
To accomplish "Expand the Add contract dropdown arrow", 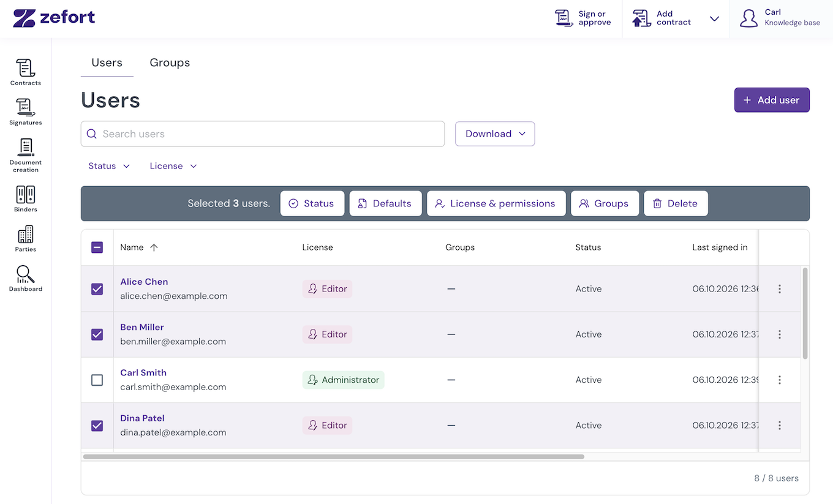I will (714, 18).
